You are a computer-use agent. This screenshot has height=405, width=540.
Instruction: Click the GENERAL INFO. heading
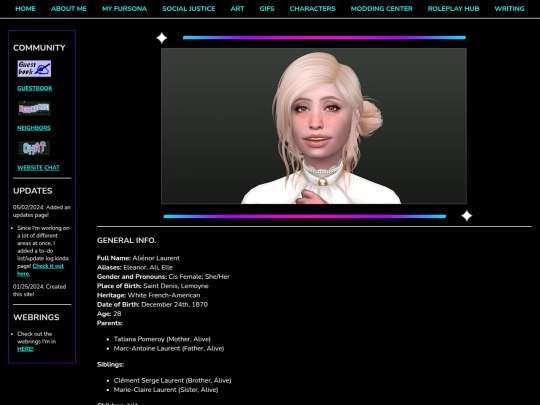coord(126,240)
